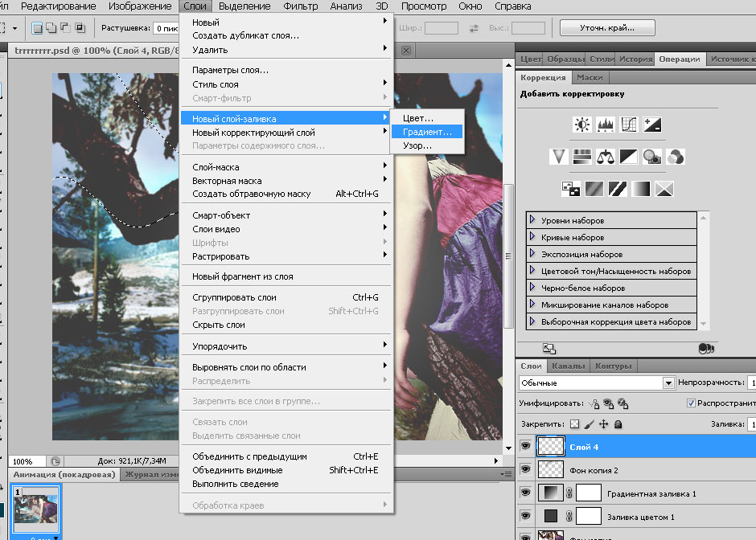Add a Color Balance adjustment (scales icon)
This screenshot has height=540, width=756.
coord(605,157)
